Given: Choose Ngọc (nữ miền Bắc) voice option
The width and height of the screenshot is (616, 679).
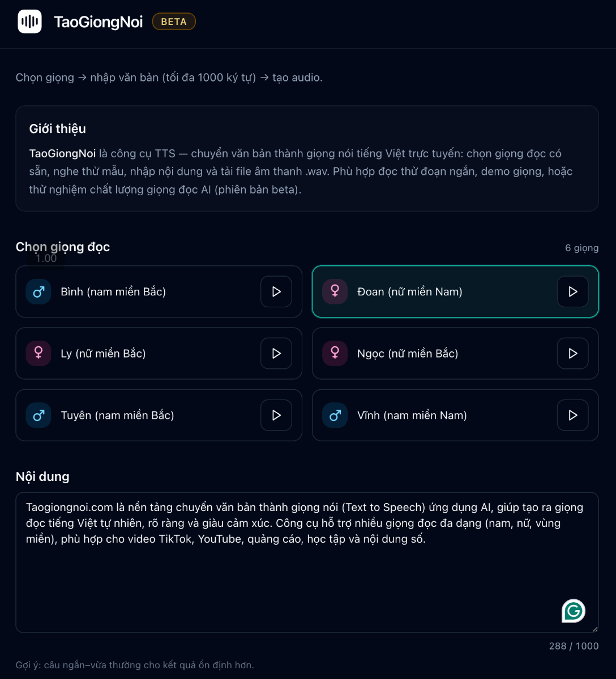Looking at the screenshot, I should [x=455, y=353].
